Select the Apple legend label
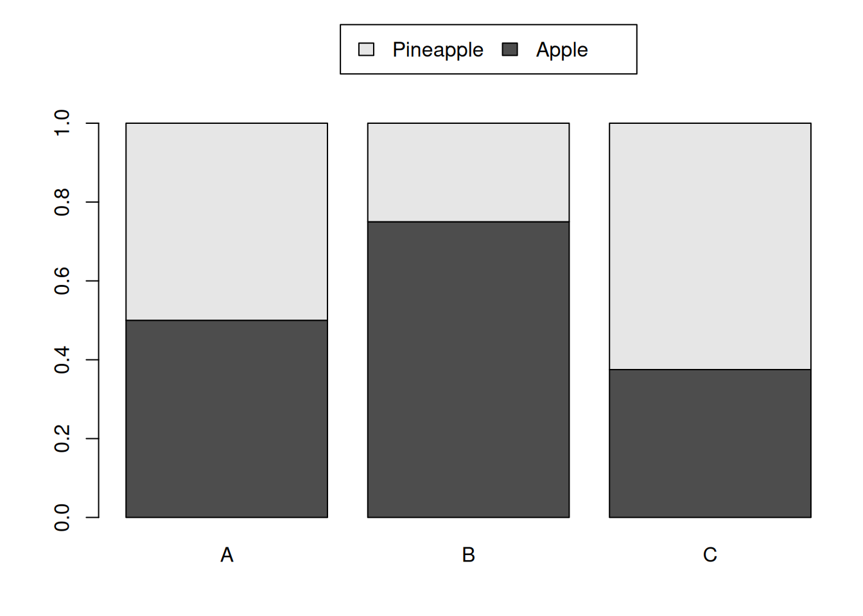This screenshot has height=616, width=863. 562,50
